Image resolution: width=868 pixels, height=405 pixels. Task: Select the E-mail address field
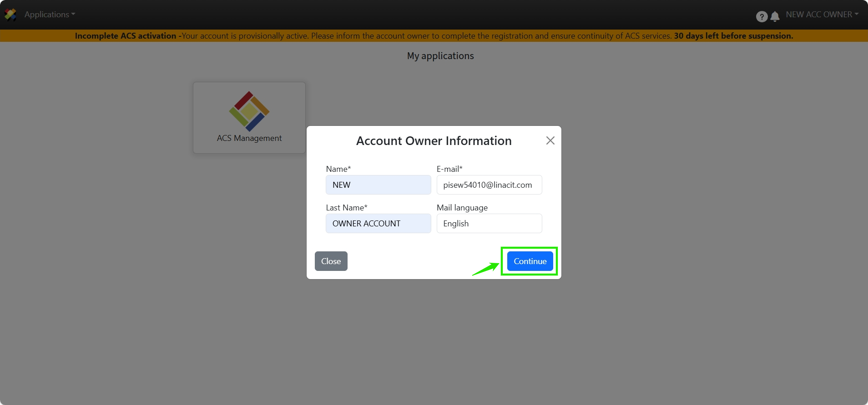489,185
